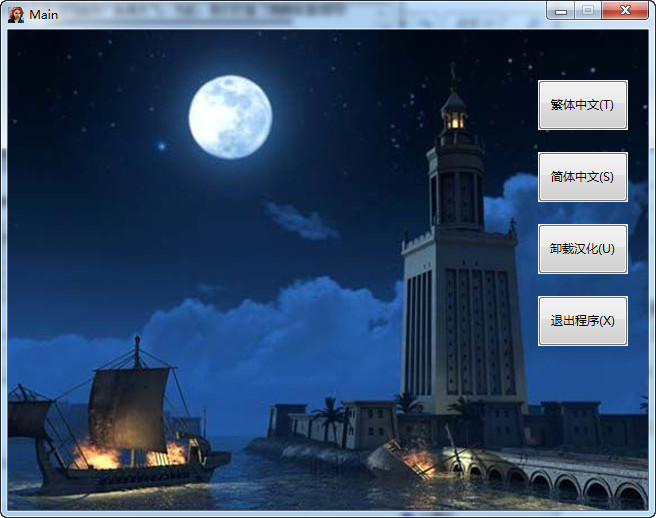656x518 pixels.
Task: Open the Main window's title bar app icon
Action: click(16, 15)
